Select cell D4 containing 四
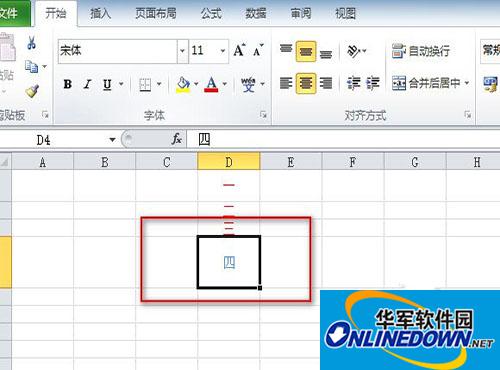 click(x=229, y=262)
